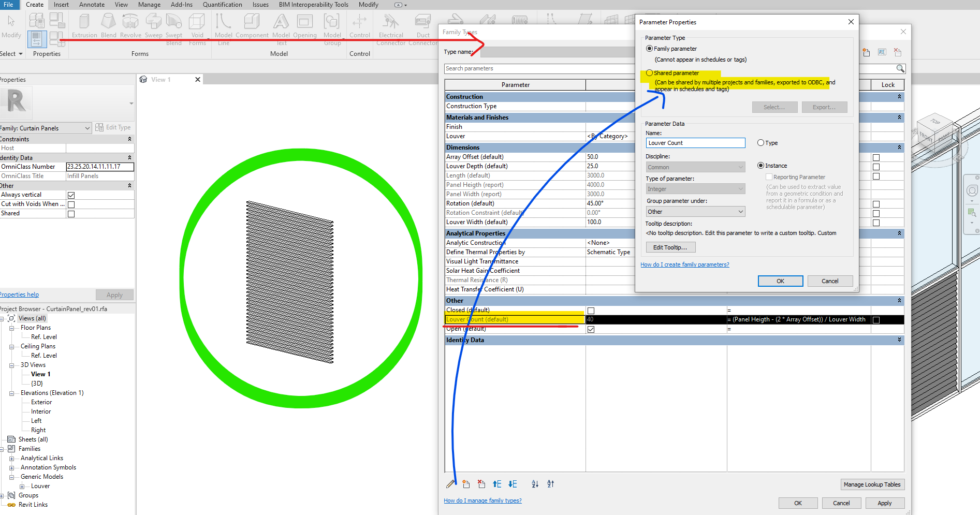980x515 pixels.
Task: Sort parameters in descending Z-A order
Action: (550, 484)
